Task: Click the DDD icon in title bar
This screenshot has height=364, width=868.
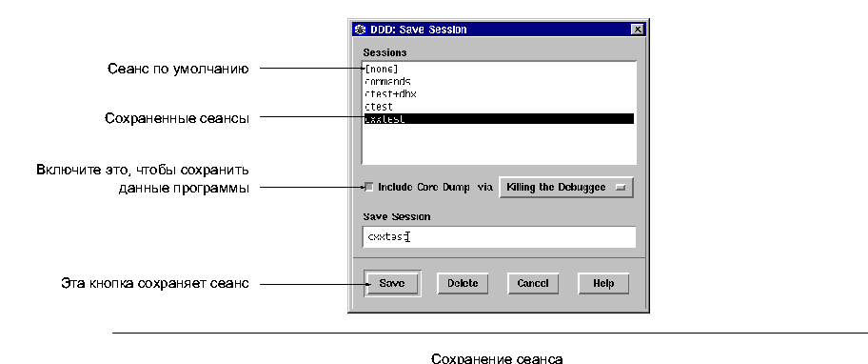Action: click(360, 30)
